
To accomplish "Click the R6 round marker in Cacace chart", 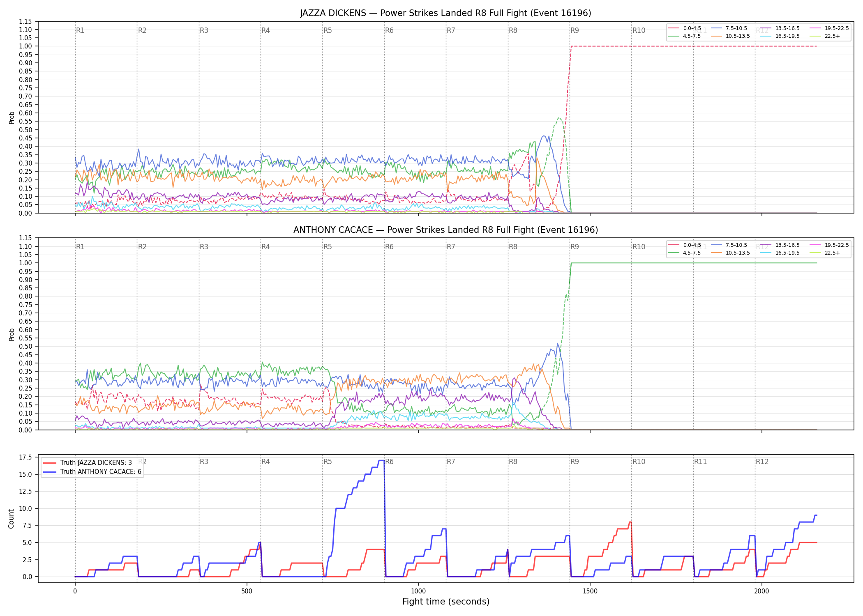I will (389, 247).
